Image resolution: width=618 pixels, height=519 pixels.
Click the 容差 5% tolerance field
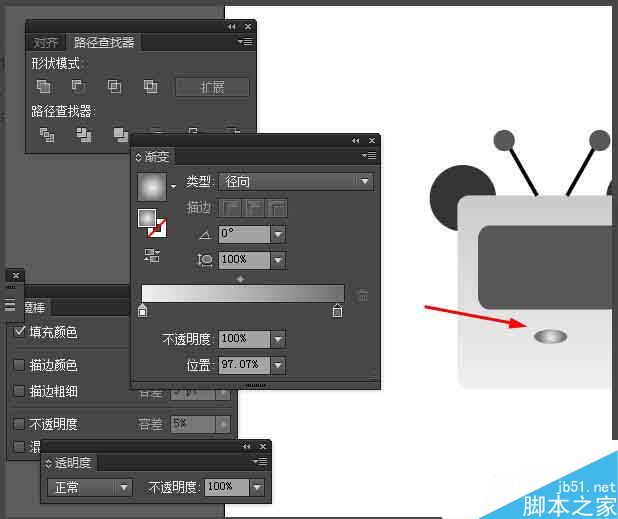coord(193,424)
